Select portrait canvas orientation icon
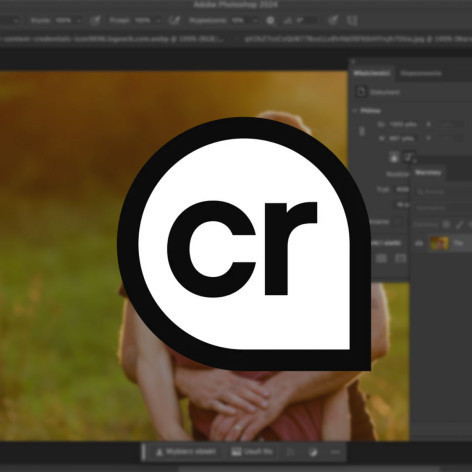472x472 pixels. tap(394, 157)
